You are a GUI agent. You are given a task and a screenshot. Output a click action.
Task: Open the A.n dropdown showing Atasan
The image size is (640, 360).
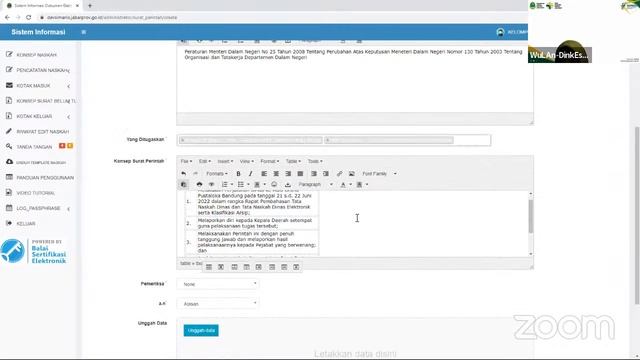218,304
